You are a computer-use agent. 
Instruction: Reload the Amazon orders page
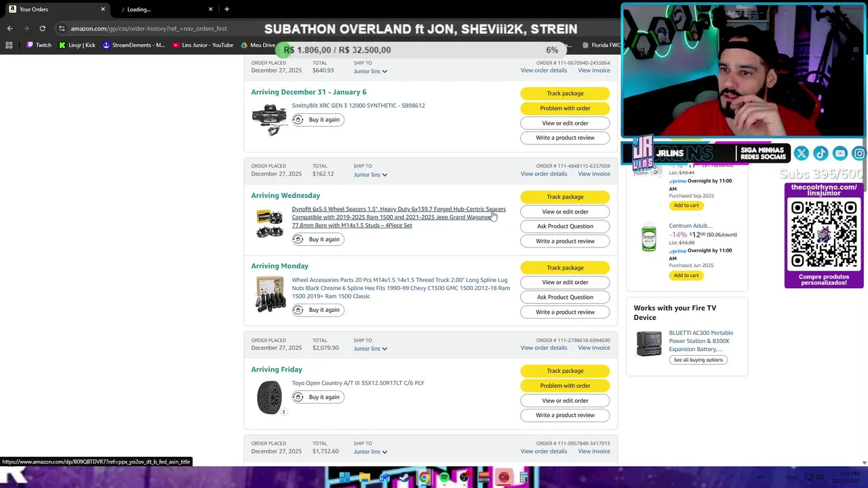click(x=42, y=28)
